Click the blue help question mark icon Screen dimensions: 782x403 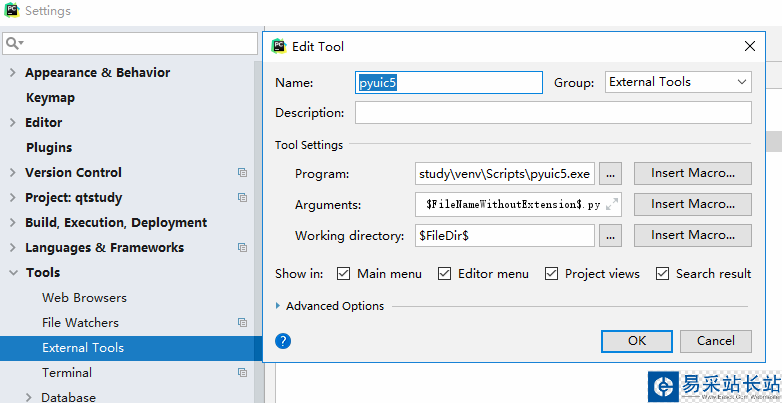(283, 341)
